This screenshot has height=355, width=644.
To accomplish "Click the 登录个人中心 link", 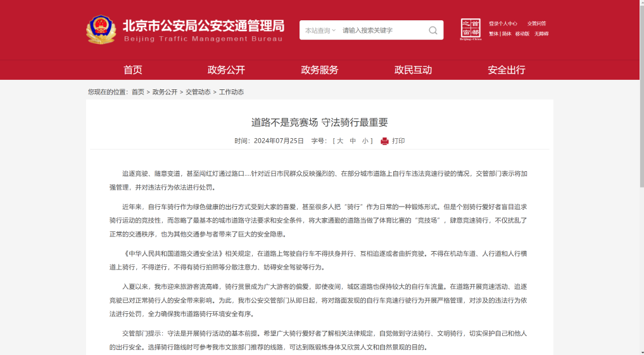I will pos(503,23).
